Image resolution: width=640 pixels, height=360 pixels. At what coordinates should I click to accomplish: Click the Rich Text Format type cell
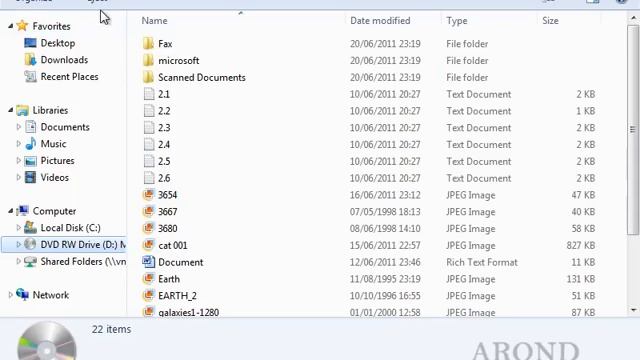point(482,262)
